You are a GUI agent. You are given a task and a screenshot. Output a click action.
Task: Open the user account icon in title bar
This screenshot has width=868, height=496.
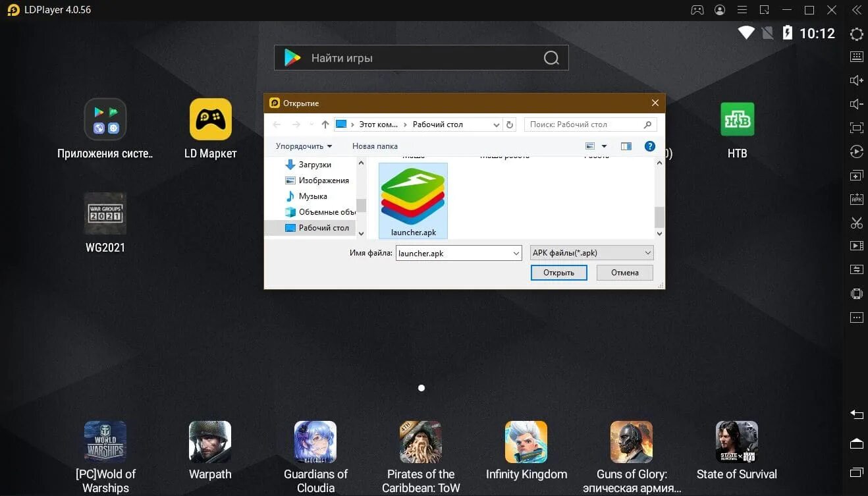coord(720,10)
